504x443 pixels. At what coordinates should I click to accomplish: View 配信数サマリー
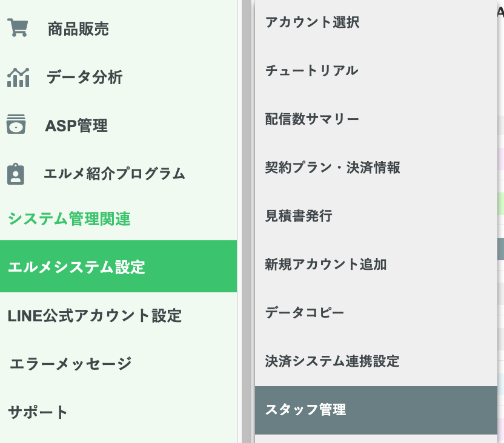312,119
